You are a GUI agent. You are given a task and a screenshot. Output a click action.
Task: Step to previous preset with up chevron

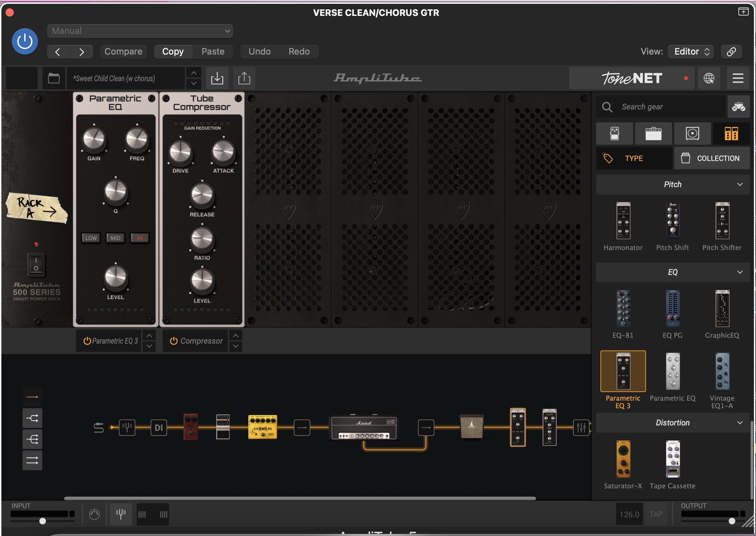194,73
